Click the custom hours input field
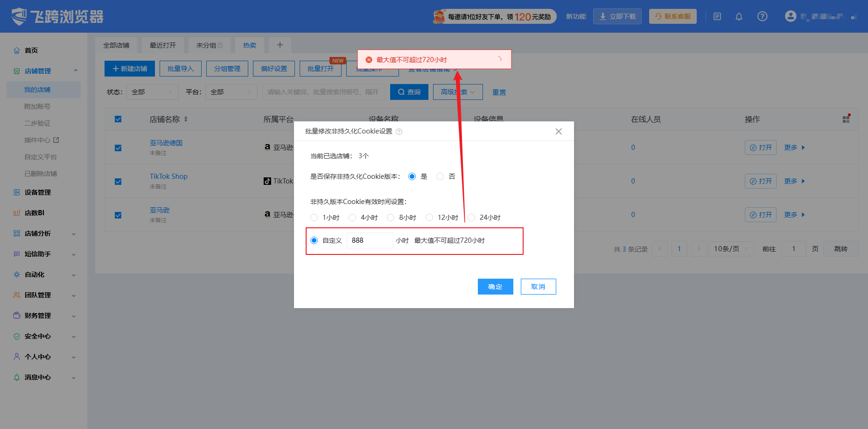Image resolution: width=868 pixels, height=429 pixels. [x=370, y=240]
